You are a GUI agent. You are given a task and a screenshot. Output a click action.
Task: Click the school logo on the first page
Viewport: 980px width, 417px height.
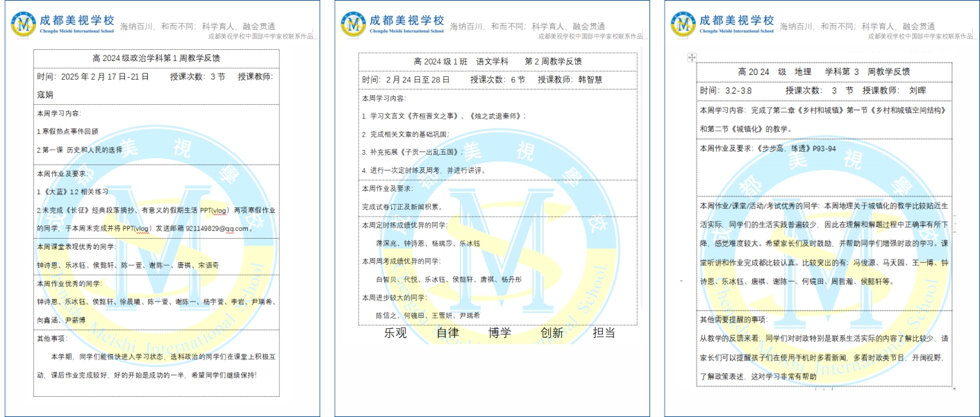tap(24, 24)
